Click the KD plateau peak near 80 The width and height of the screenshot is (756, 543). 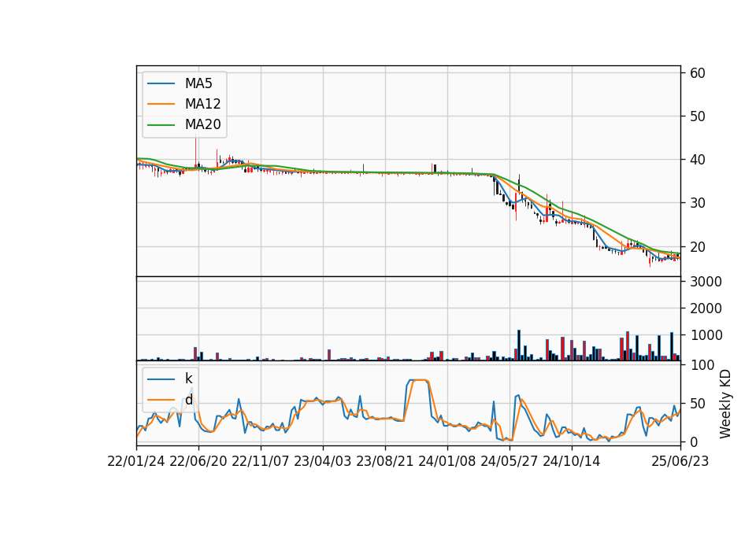(x=418, y=381)
